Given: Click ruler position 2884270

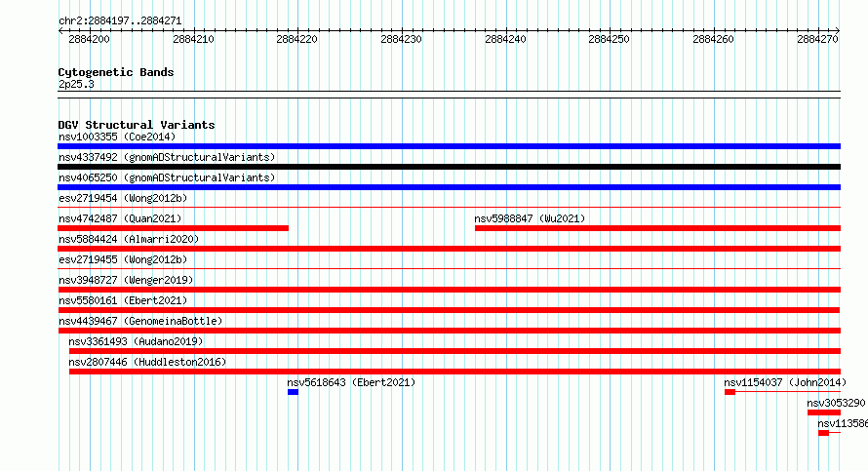Looking at the screenshot, I should pyautogui.click(x=817, y=39).
